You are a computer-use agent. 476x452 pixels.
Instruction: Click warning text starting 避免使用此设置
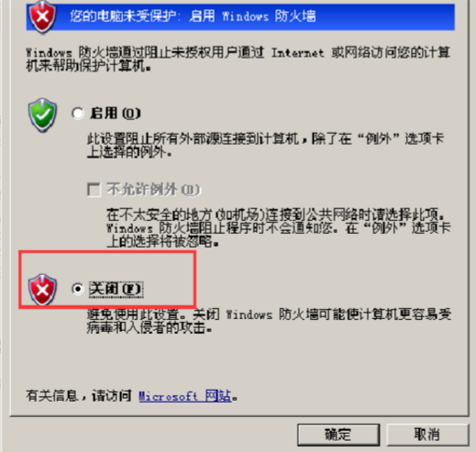click(x=269, y=321)
